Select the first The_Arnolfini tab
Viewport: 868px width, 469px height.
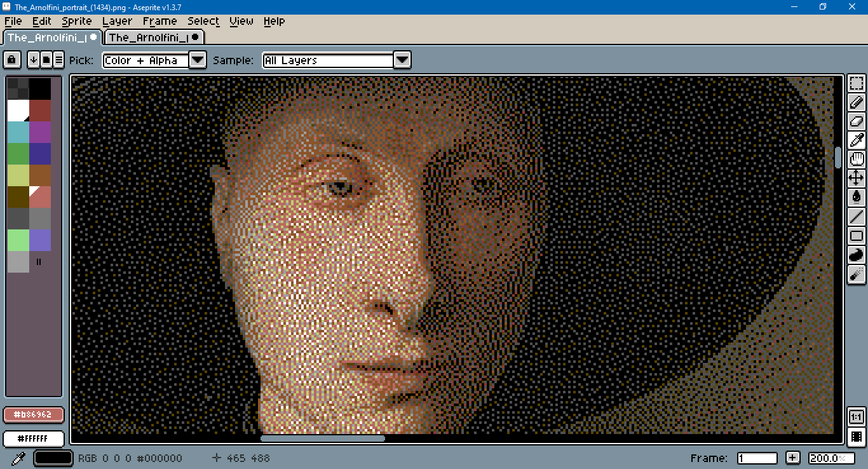point(52,37)
